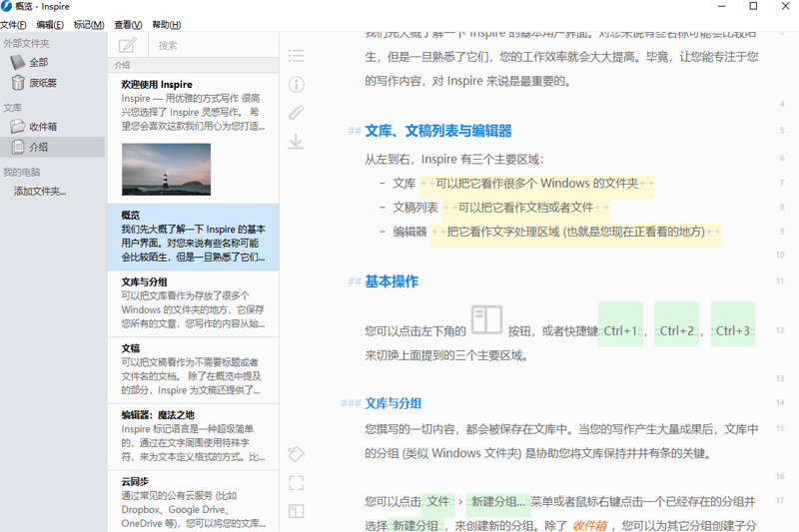Open the outline list icon
799x532 pixels.
pyautogui.click(x=296, y=56)
